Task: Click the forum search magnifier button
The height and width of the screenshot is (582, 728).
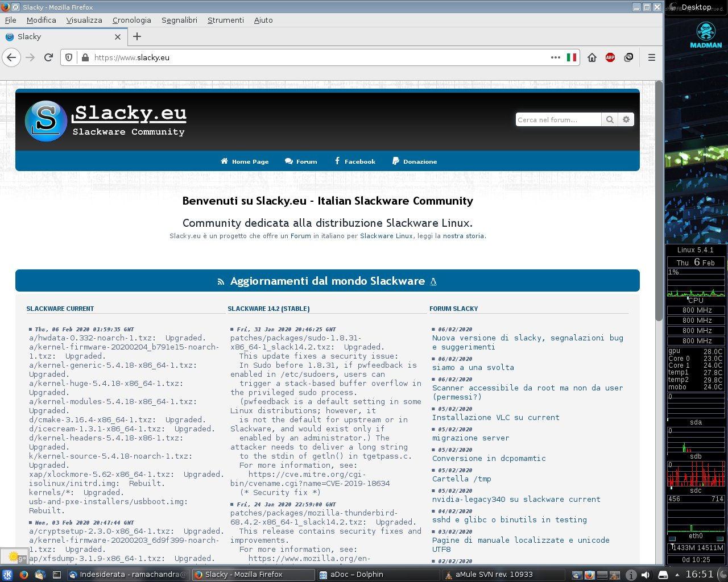Action: click(x=610, y=119)
